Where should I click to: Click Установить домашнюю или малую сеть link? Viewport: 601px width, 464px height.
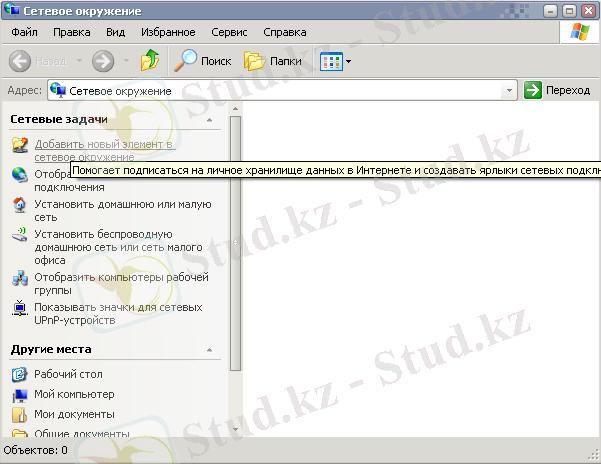123,211
